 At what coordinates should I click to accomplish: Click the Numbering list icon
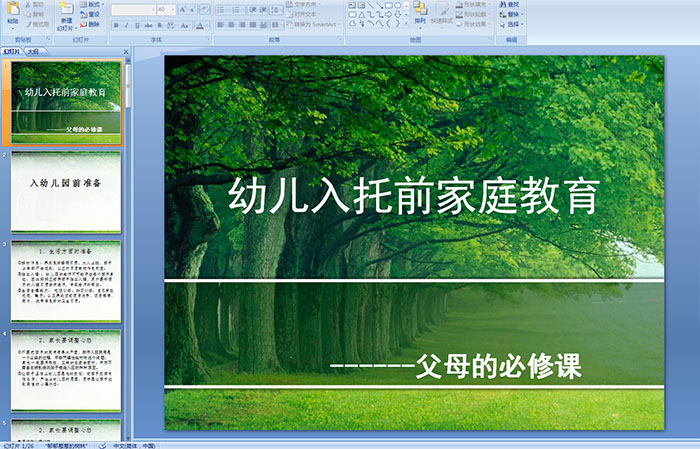coord(237,9)
